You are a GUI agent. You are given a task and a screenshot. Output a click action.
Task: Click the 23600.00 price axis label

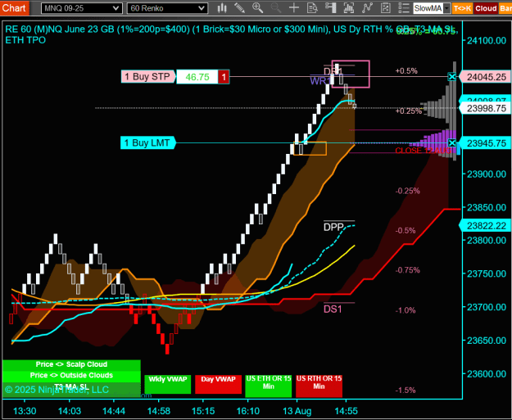pos(487,374)
